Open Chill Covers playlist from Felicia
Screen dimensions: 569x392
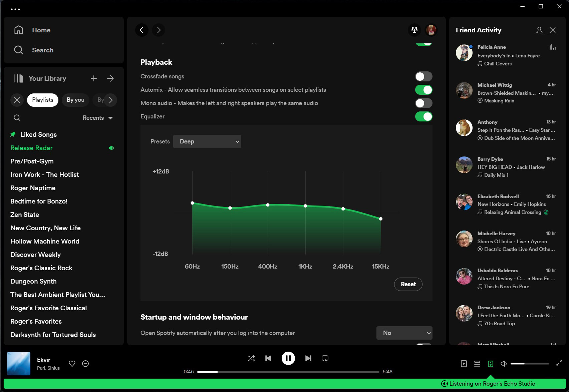pyautogui.click(x=498, y=64)
